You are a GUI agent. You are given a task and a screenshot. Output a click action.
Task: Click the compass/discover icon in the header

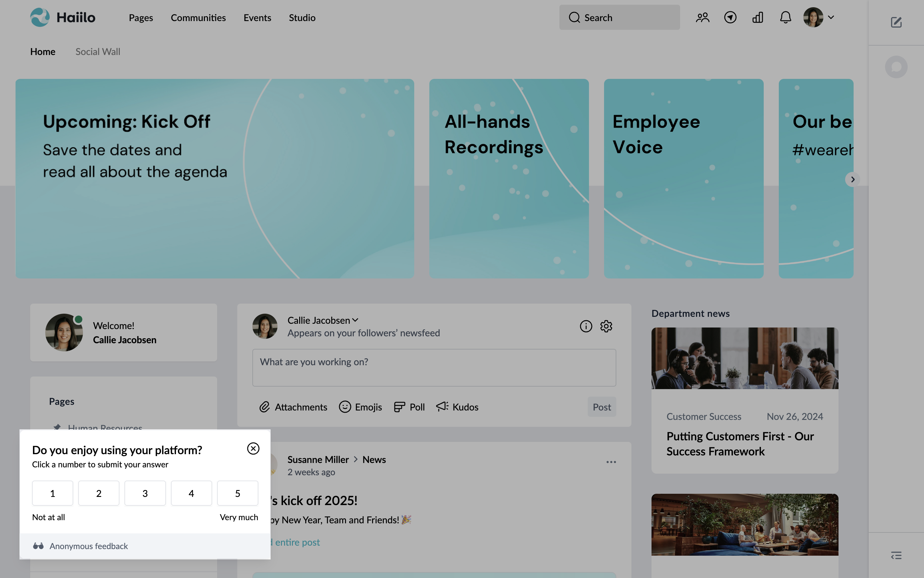point(730,17)
